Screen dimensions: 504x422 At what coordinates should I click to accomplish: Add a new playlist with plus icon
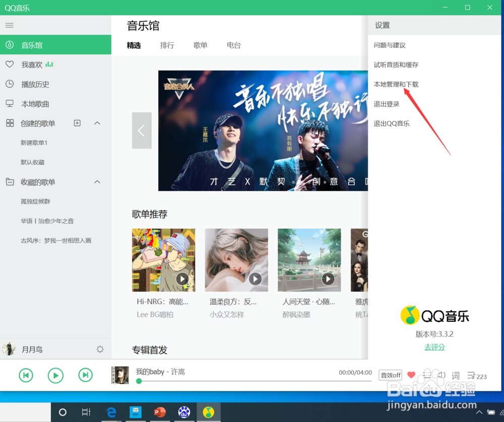[x=77, y=123]
